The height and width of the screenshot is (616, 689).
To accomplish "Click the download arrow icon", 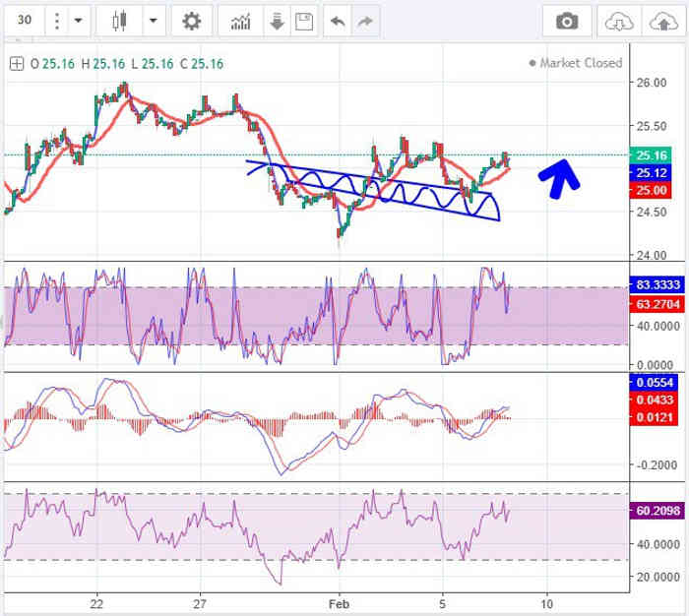I will point(277,21).
